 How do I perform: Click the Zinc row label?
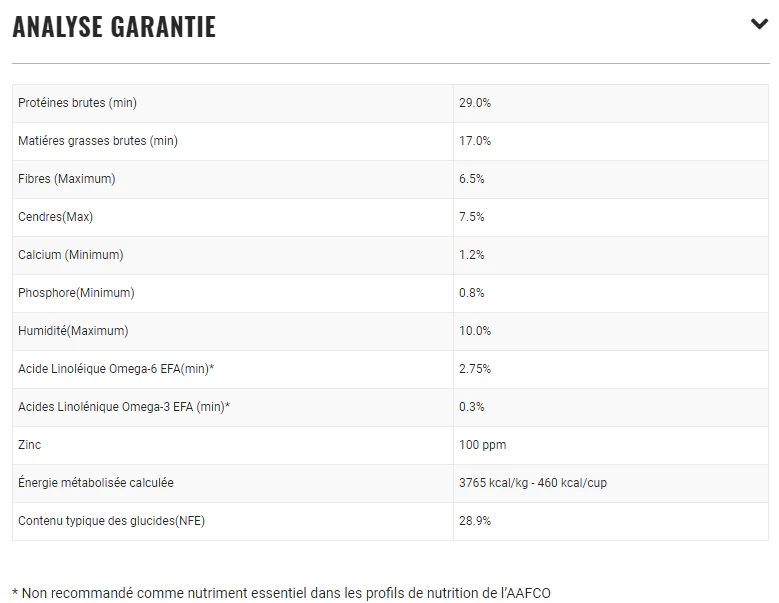pyautogui.click(x=30, y=445)
